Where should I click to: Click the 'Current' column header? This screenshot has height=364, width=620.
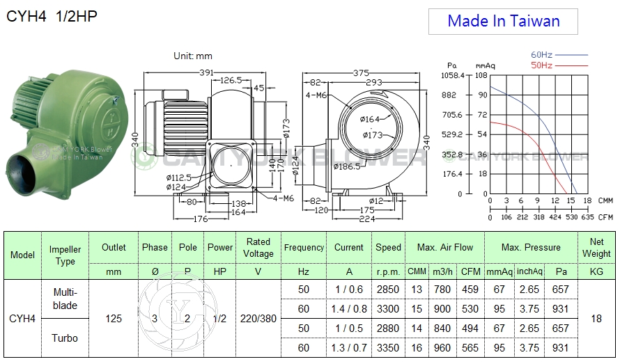(x=349, y=247)
